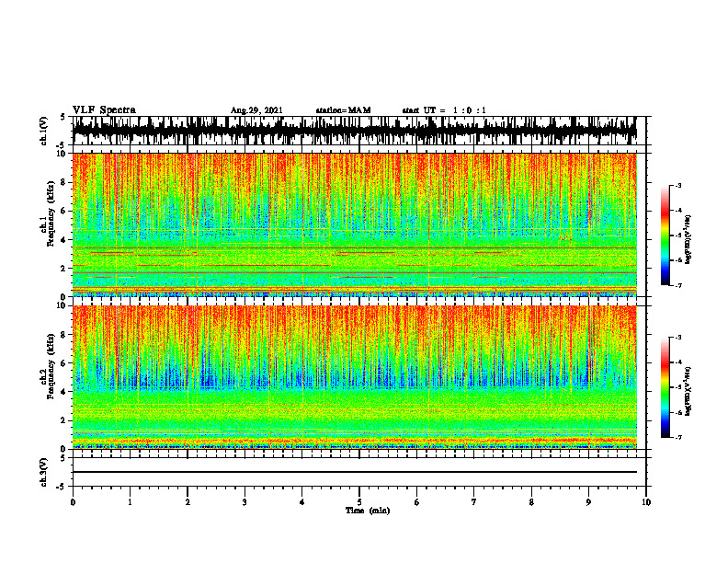Image resolution: width=728 pixels, height=563 pixels.
Task: Click the "Time (min)" axis label
Action: click(x=368, y=511)
